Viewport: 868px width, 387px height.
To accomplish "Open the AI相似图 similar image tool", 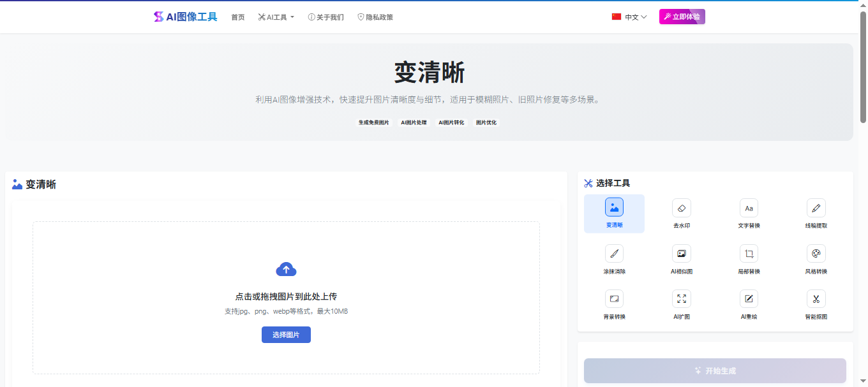I will coord(681,259).
